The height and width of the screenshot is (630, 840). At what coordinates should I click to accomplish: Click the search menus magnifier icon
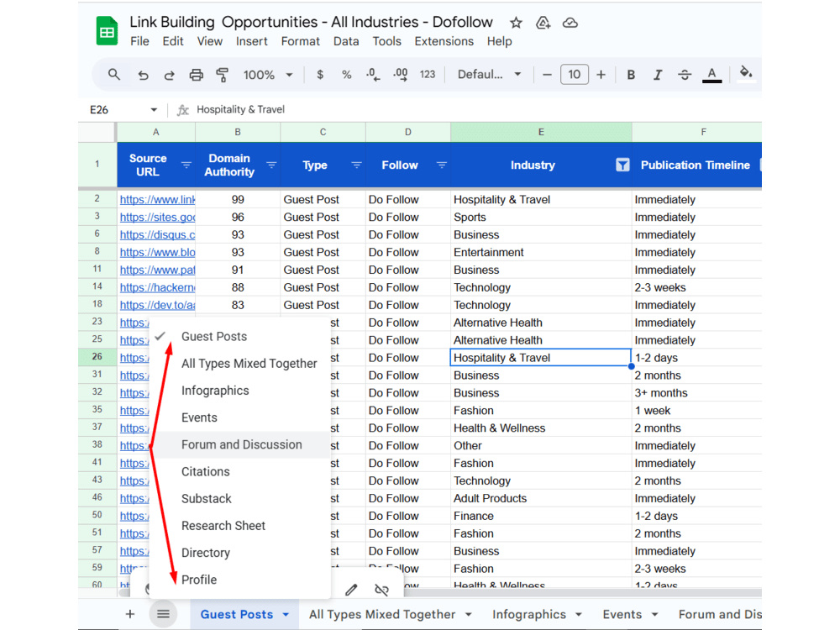tap(113, 75)
